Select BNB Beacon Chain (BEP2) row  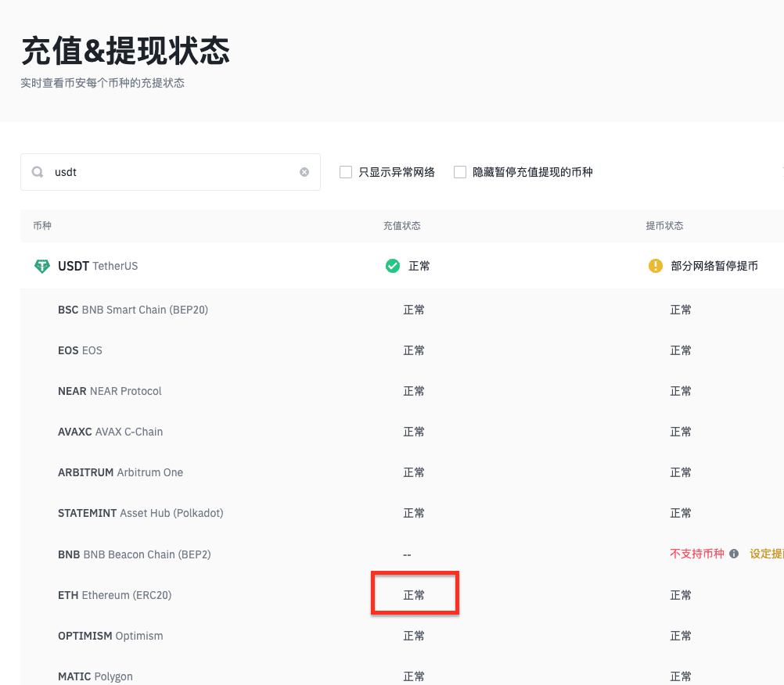[x=402, y=554]
